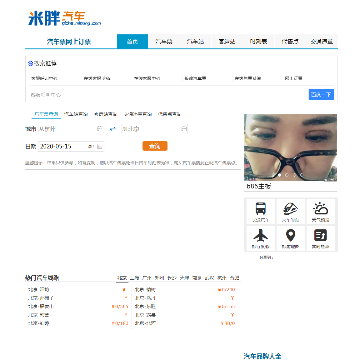Click the blue heading link at bottom right
360x360 pixels.
point(263,356)
